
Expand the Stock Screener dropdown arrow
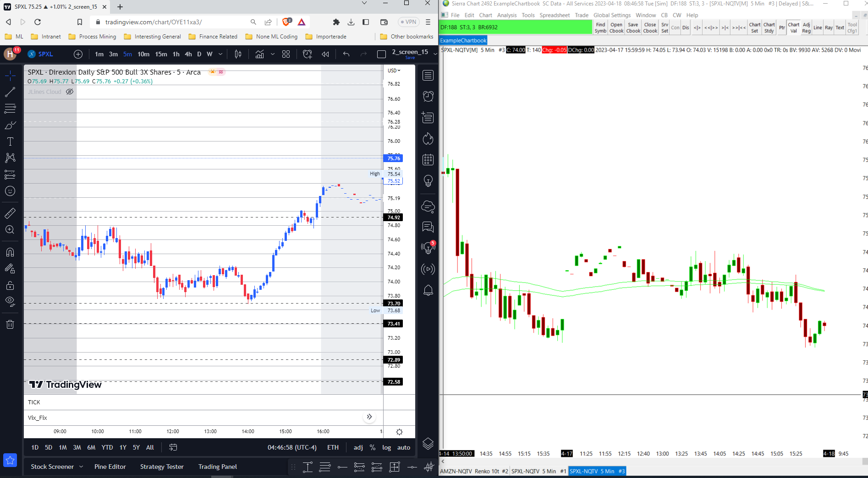click(x=81, y=467)
